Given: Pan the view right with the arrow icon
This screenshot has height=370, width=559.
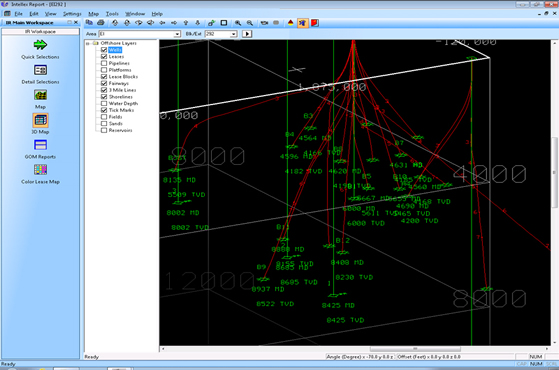Looking at the screenshot, I should point(174,23).
